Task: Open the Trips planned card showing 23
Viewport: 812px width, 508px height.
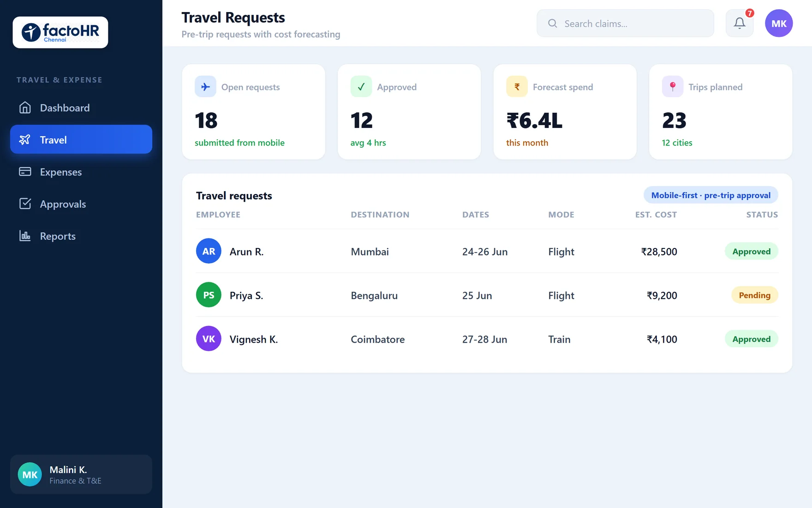Action: pyautogui.click(x=721, y=112)
